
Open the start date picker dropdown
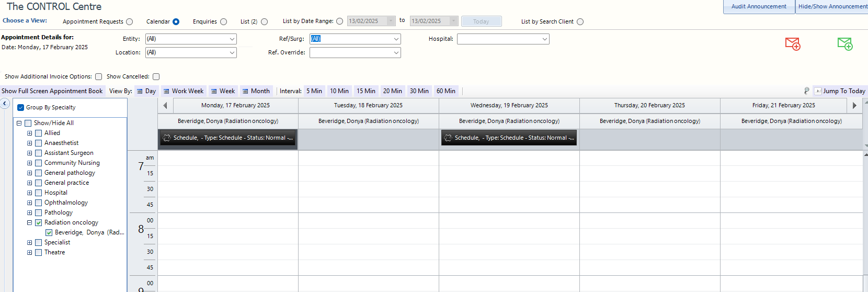click(391, 21)
